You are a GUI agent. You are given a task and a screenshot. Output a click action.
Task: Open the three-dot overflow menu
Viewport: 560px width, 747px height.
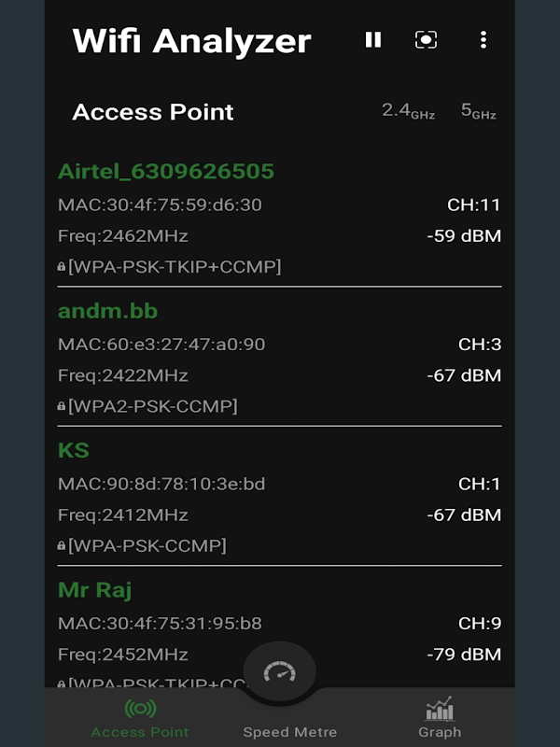483,39
